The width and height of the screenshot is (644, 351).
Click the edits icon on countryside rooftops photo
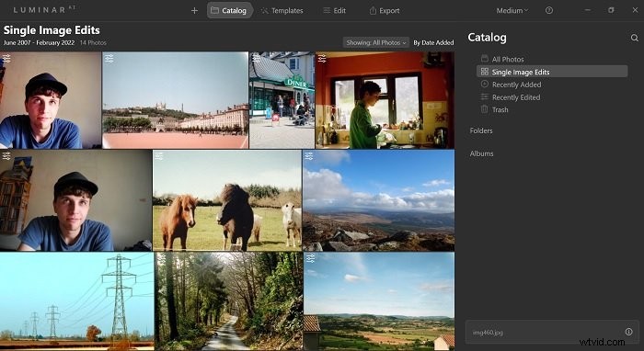[310, 258]
